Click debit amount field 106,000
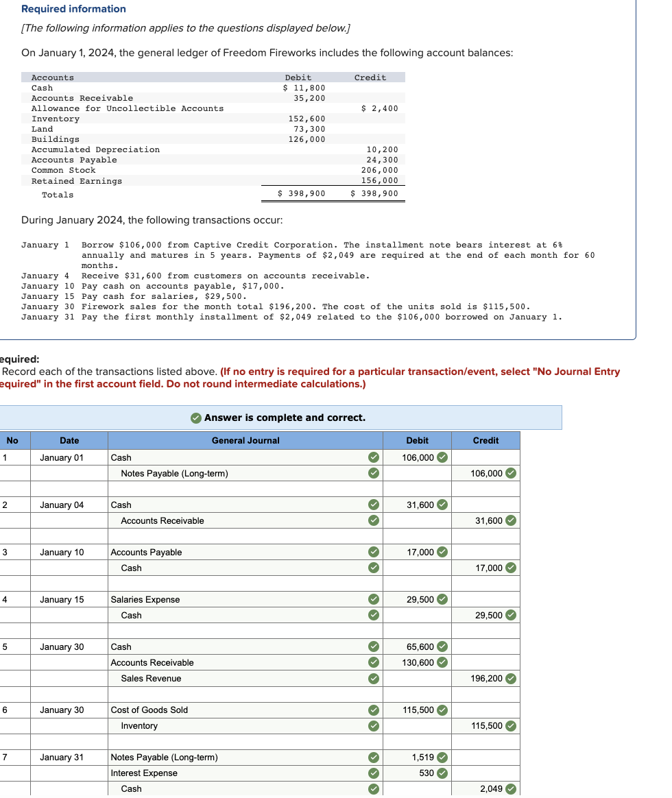The width and height of the screenshot is (672, 798). 417,457
